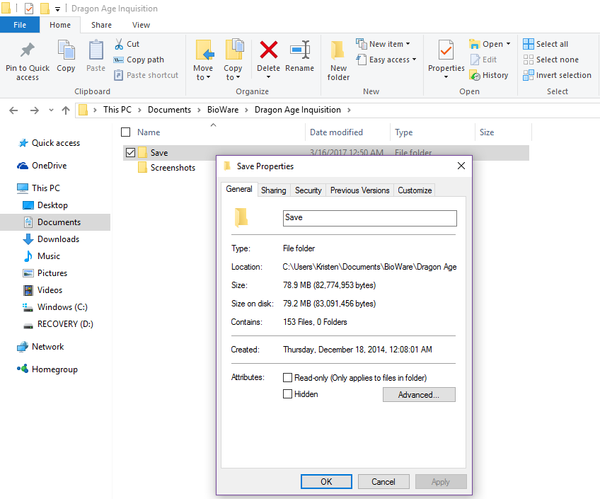Viewport: 600px width, 499px height.
Task: Click the Copy ribbon icon
Action: [x=66, y=56]
